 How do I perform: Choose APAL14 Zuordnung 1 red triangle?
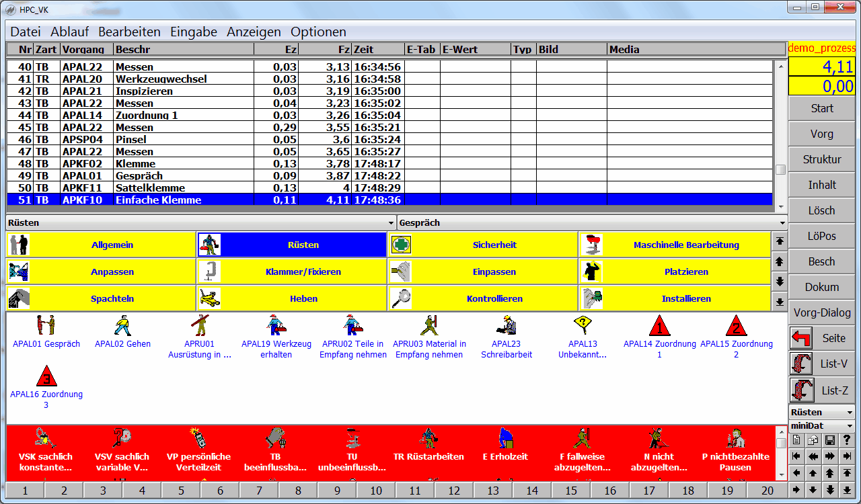click(659, 327)
